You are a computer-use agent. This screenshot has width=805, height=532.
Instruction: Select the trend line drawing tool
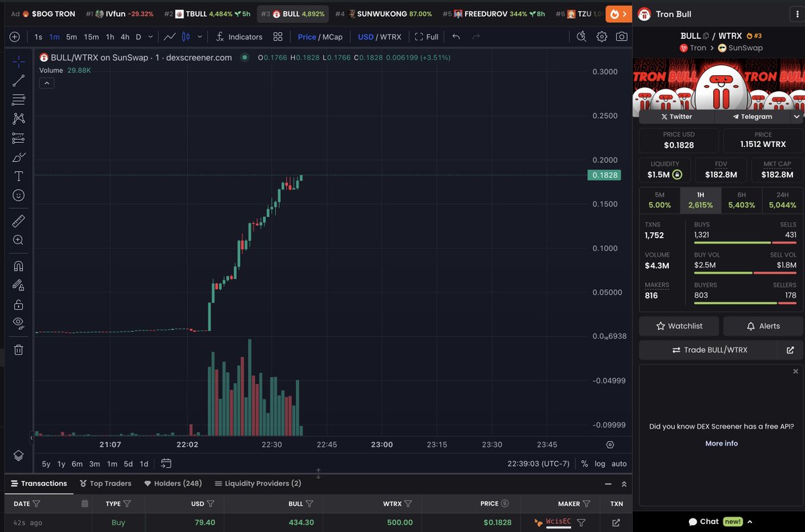[18, 80]
